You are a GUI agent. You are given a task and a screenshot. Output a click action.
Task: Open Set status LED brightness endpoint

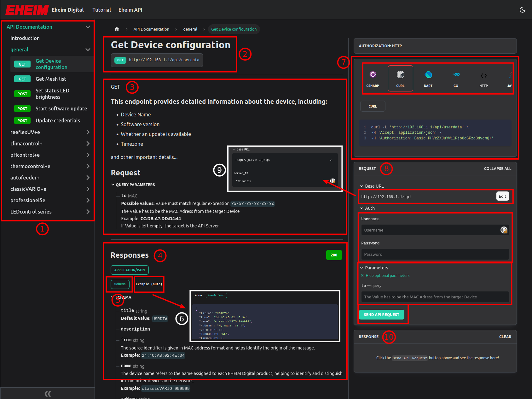pos(52,94)
